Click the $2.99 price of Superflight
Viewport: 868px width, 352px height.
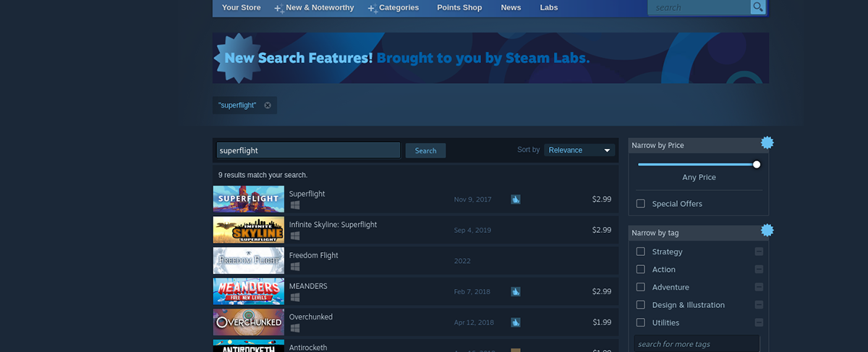coord(602,199)
